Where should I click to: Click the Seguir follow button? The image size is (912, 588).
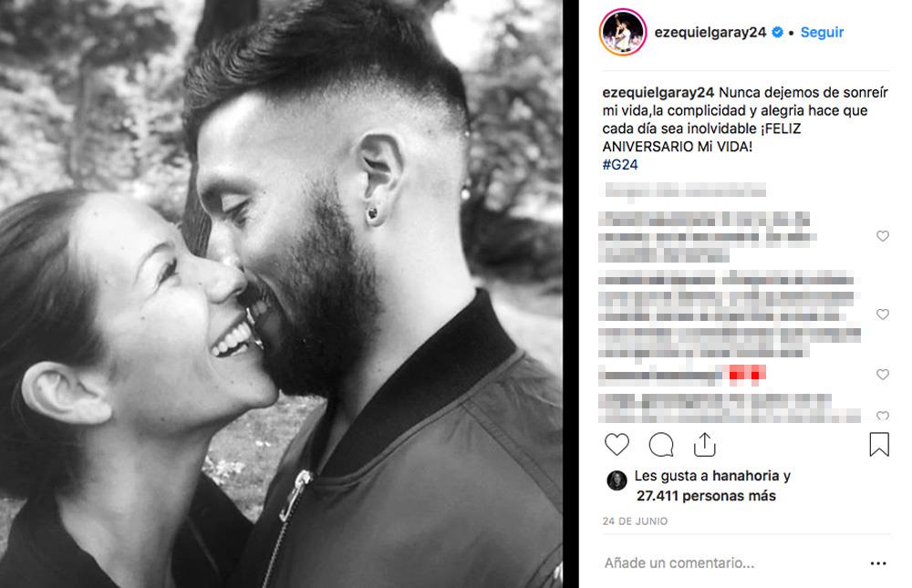[x=822, y=32]
